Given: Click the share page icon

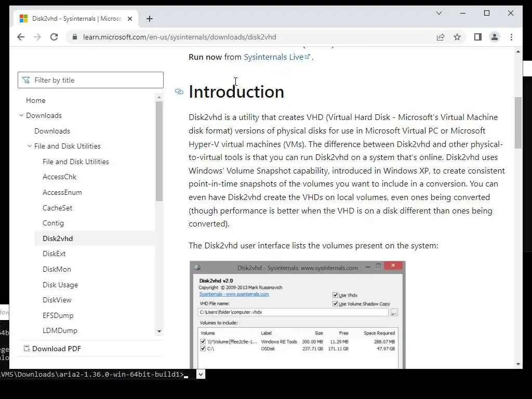Looking at the screenshot, I should pos(441,37).
